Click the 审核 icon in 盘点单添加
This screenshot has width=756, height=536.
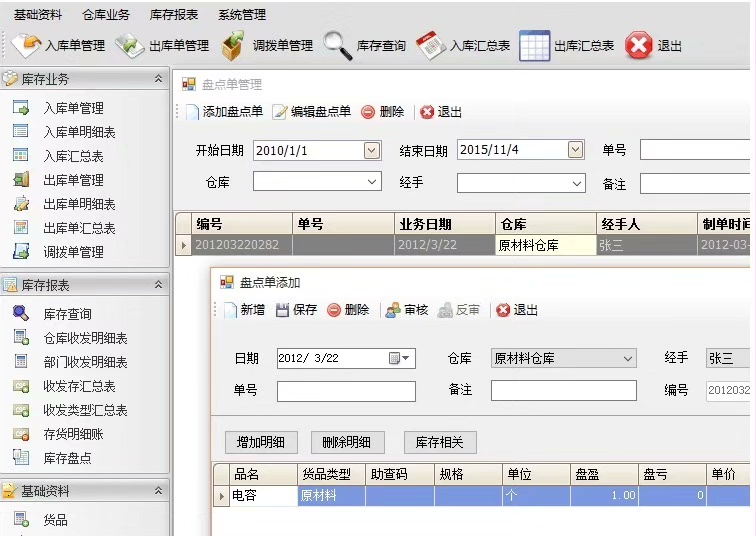click(x=393, y=310)
